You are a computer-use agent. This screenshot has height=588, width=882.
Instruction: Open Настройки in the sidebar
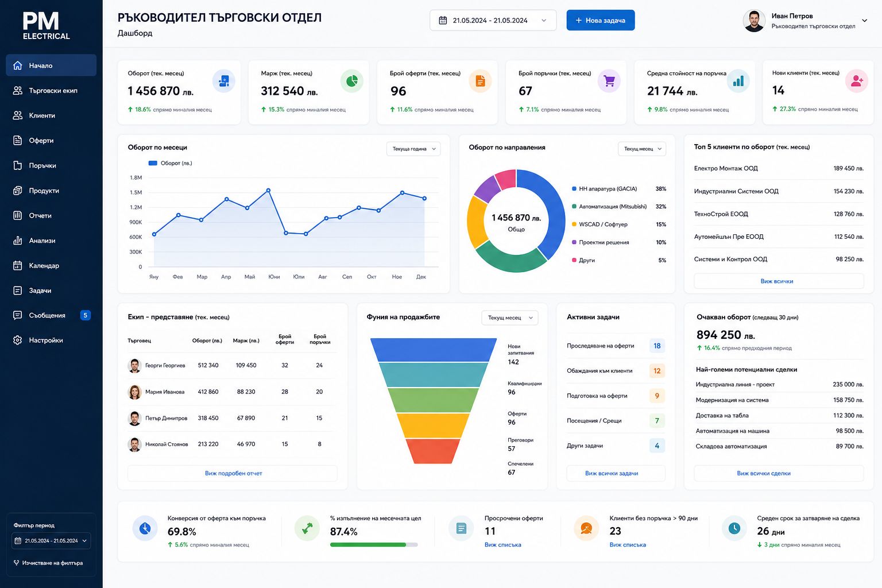(51, 341)
